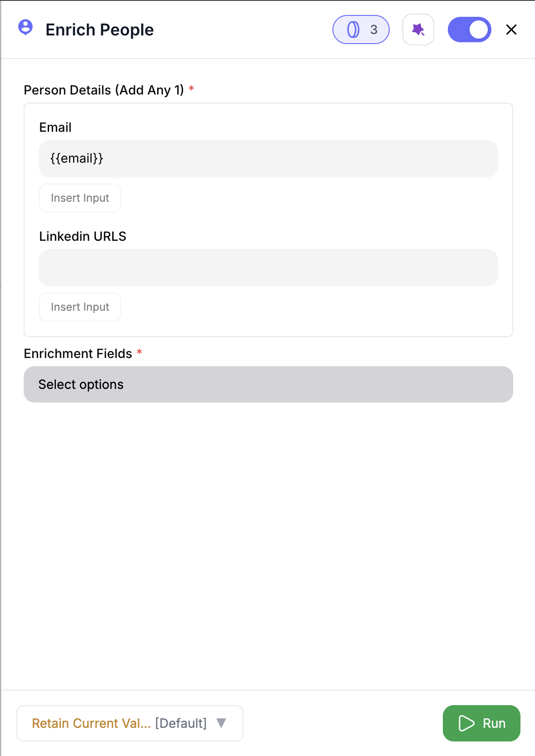Image resolution: width=535 pixels, height=756 pixels.
Task: Click the empty Linkedin URLS input box
Action: pyautogui.click(x=268, y=268)
